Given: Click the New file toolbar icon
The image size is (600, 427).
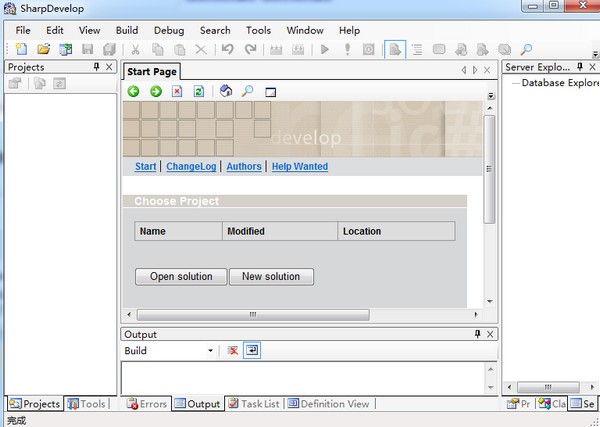Looking at the screenshot, I should (21, 49).
